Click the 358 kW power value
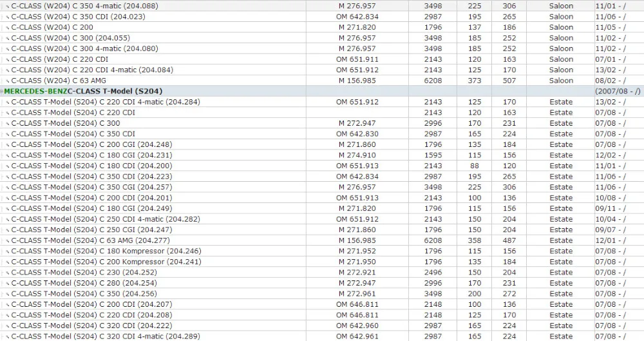644x341 pixels. click(x=475, y=240)
